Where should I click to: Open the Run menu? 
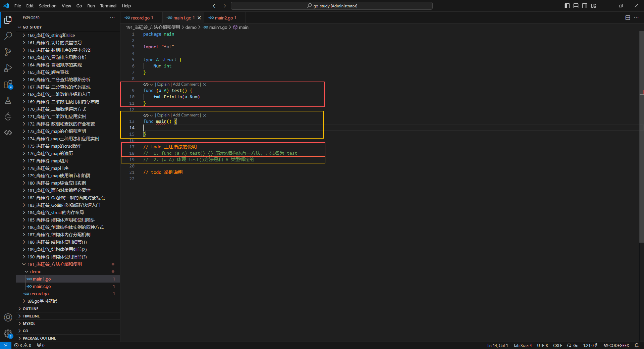point(91,6)
